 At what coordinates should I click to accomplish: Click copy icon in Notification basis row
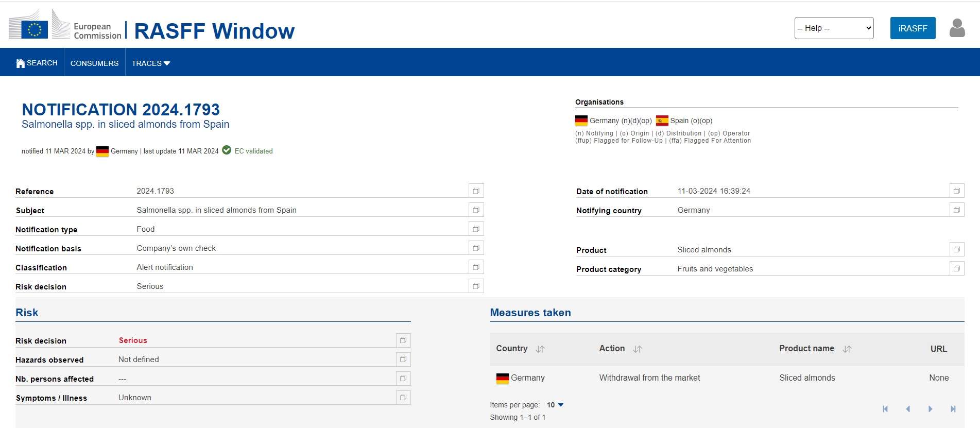pyautogui.click(x=476, y=248)
